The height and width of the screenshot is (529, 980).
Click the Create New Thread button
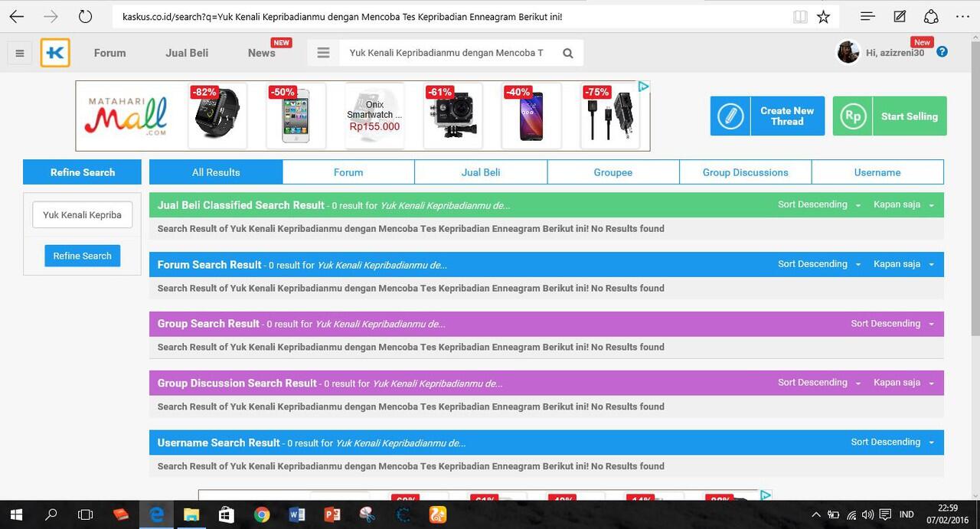pos(767,116)
